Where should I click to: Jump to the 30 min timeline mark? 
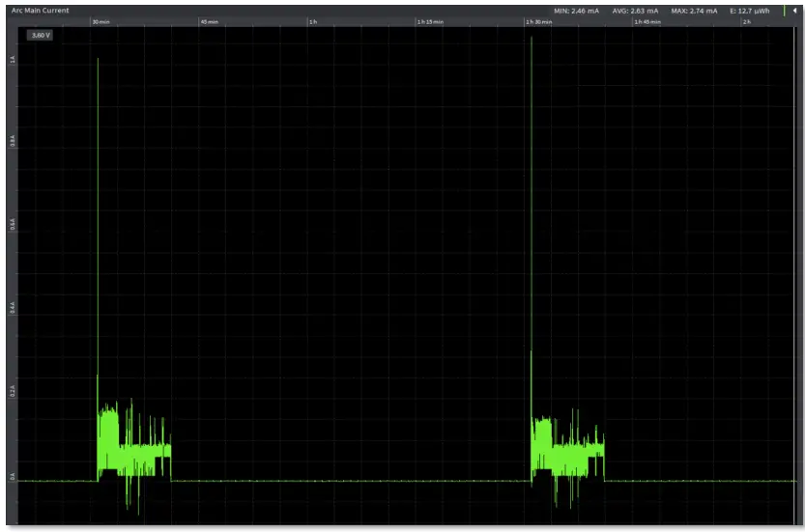pyautogui.click(x=100, y=21)
